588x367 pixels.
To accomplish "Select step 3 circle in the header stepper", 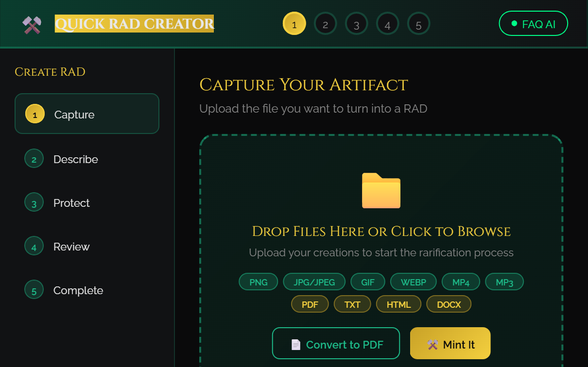I will click(x=357, y=23).
